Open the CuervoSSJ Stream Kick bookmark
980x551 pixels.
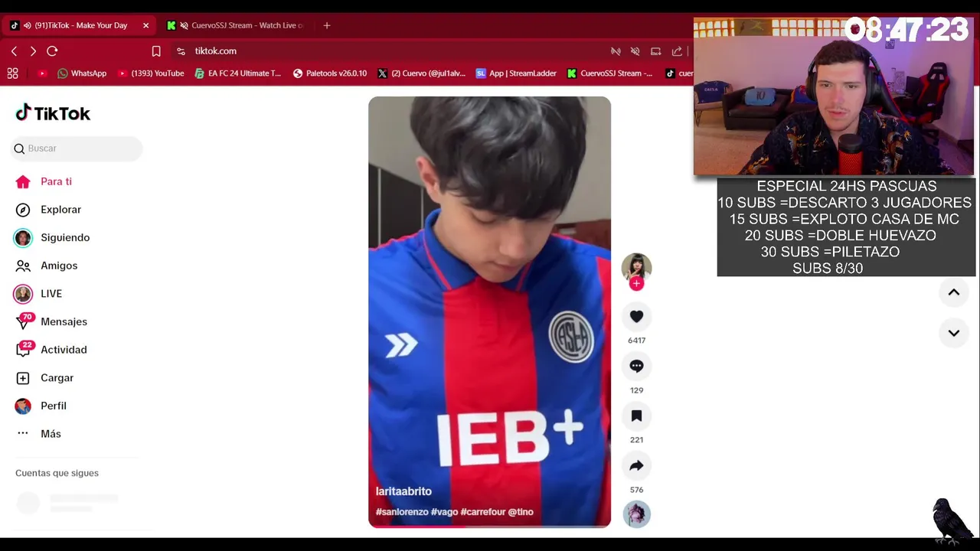(610, 73)
